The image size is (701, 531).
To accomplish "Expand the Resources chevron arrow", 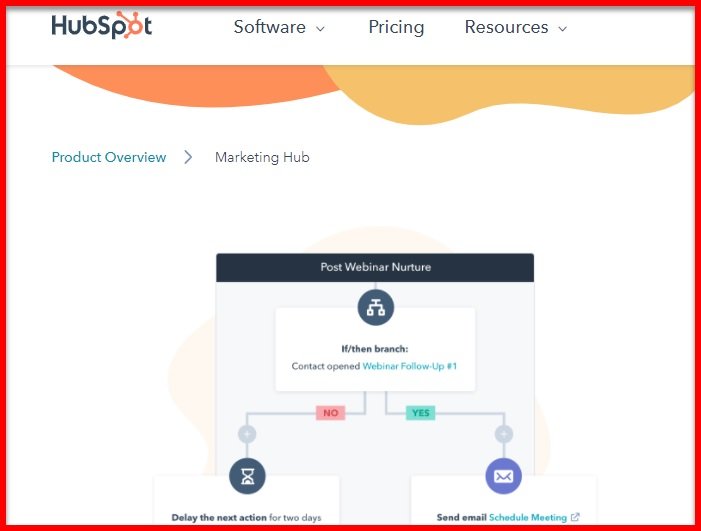I will (x=562, y=29).
